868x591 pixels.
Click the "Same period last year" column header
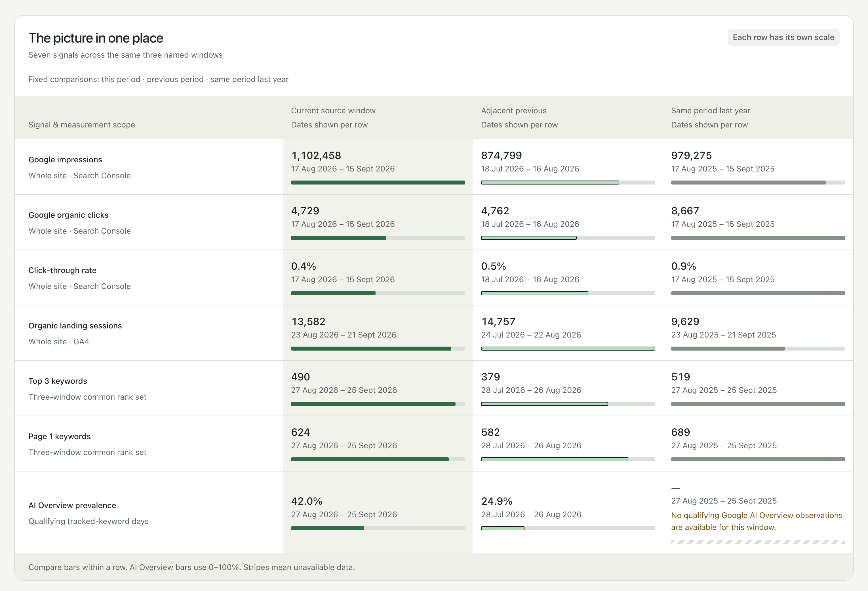(710, 111)
